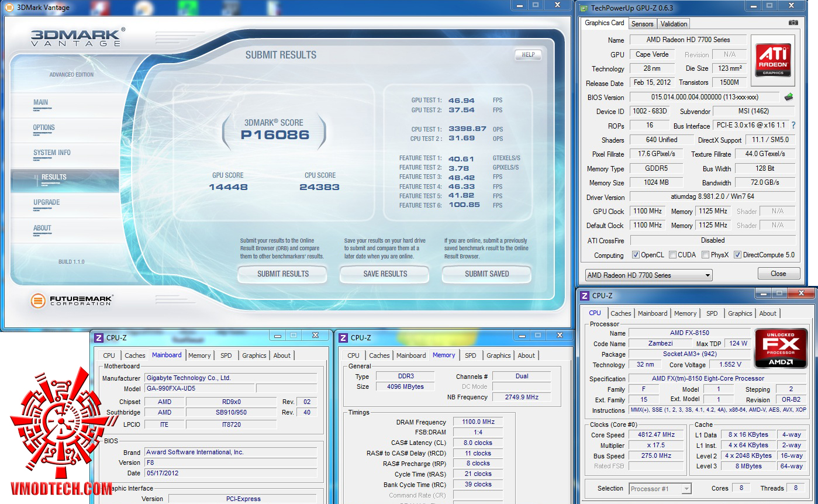818x504 pixels.
Task: Click the Help button in 3DMark
Action: 528,55
